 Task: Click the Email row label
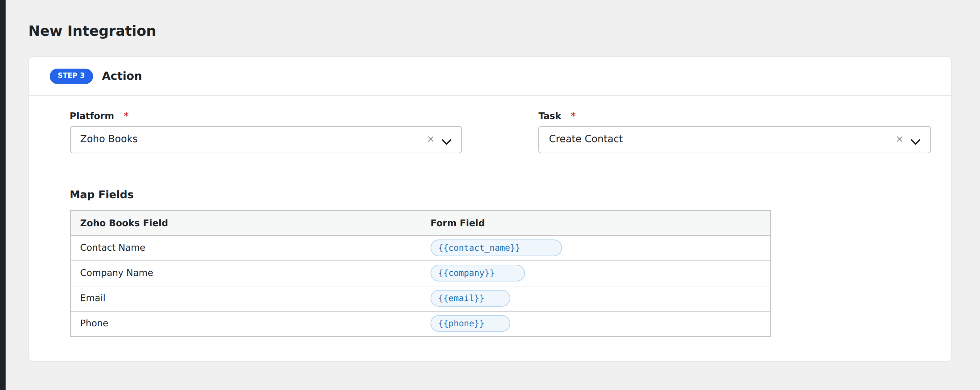92,298
